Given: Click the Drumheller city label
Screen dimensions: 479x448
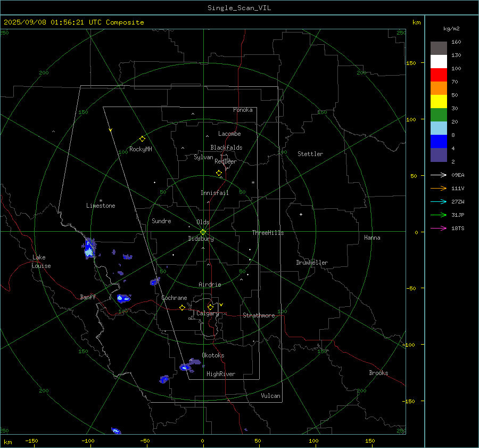Looking at the screenshot, I should (312, 263).
